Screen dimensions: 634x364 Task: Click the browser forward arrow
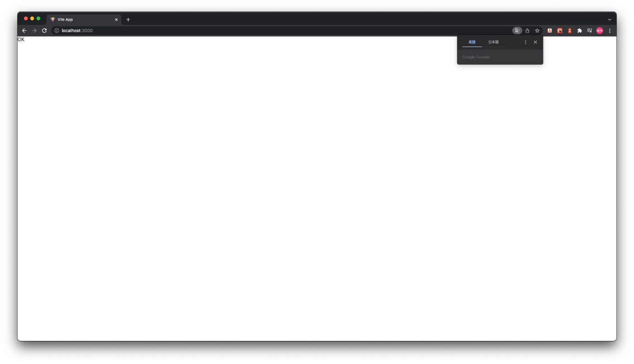point(34,31)
